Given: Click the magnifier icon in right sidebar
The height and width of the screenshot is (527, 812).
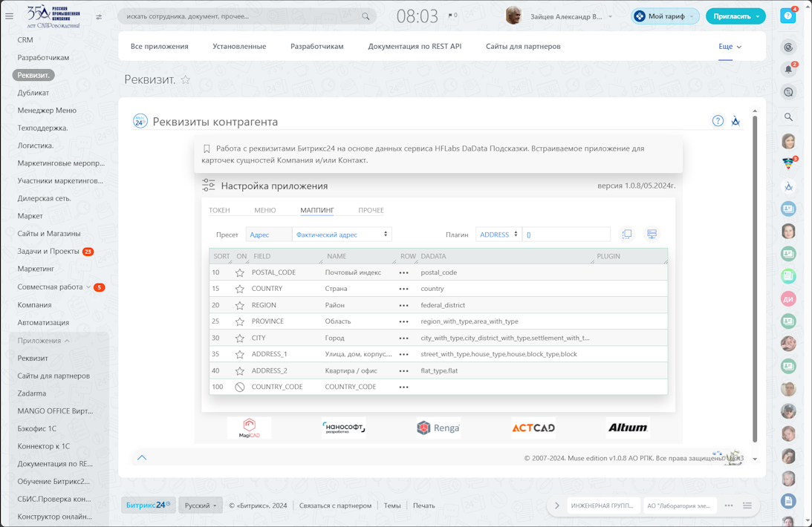Looking at the screenshot, I should click(788, 117).
